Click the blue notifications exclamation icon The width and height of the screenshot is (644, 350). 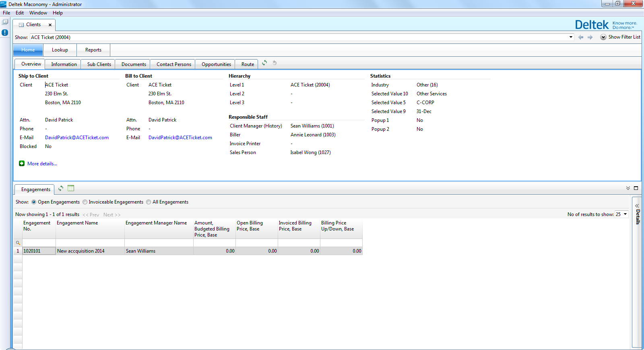pyautogui.click(x=5, y=33)
